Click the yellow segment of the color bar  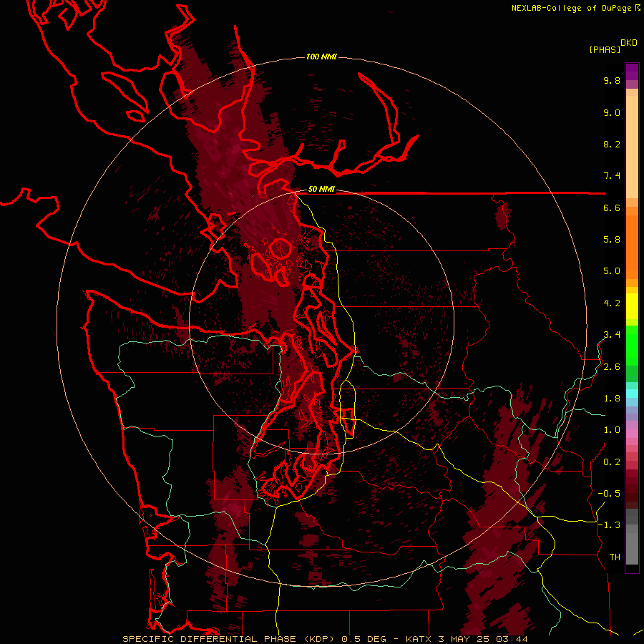(x=632, y=306)
